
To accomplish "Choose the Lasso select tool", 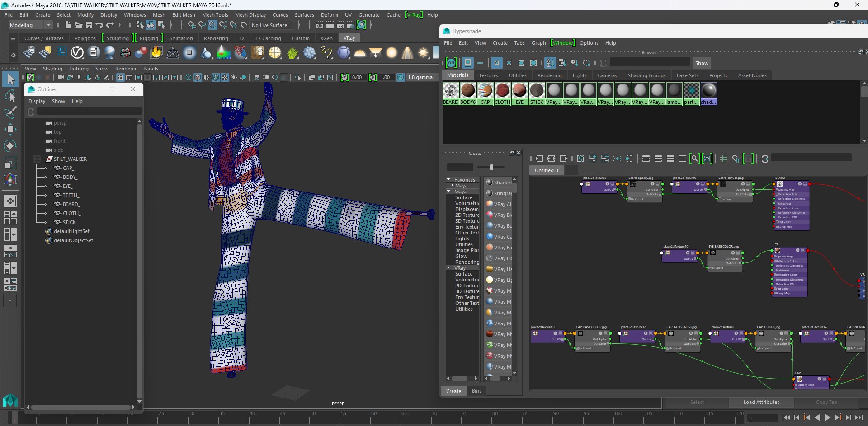I will click(10, 96).
